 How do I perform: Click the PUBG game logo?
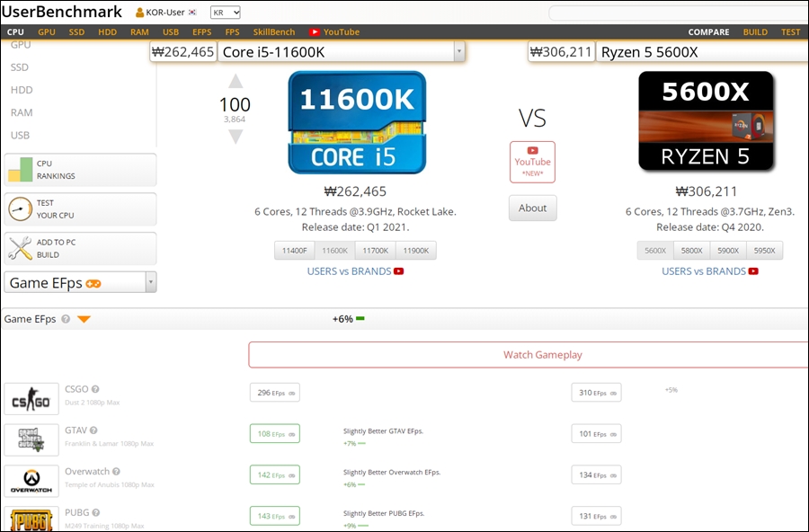31,519
